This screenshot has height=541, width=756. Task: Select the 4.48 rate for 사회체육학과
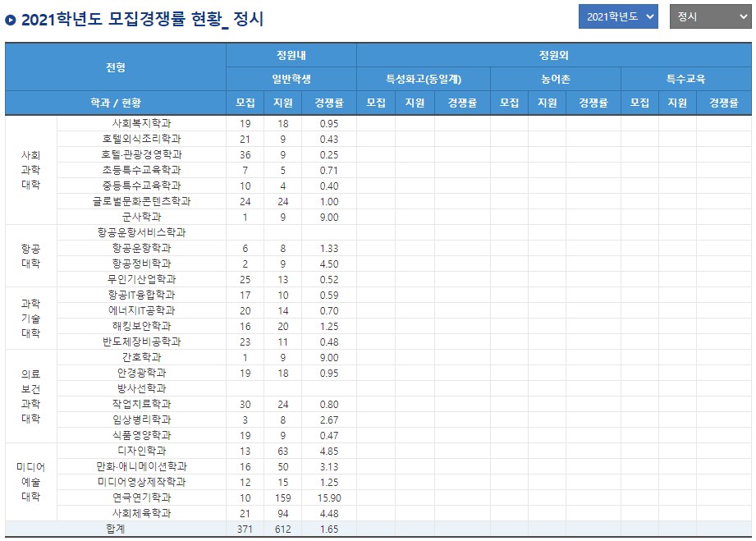329,514
